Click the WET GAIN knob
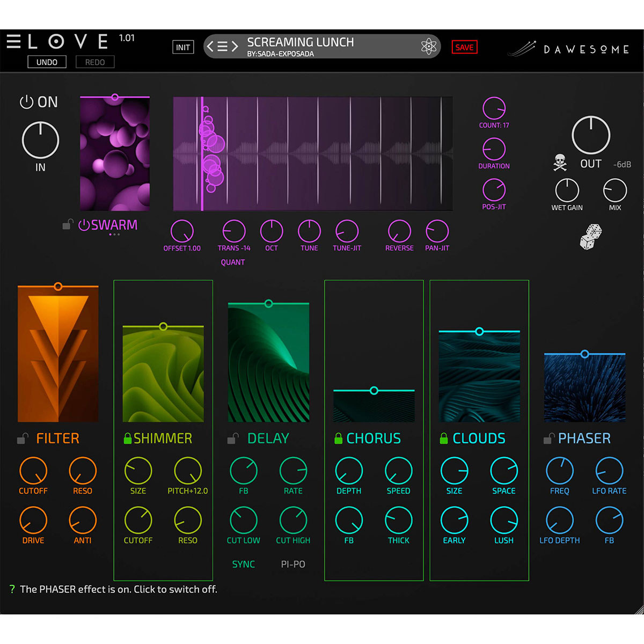Screen dimensions: 644x644 (x=567, y=191)
